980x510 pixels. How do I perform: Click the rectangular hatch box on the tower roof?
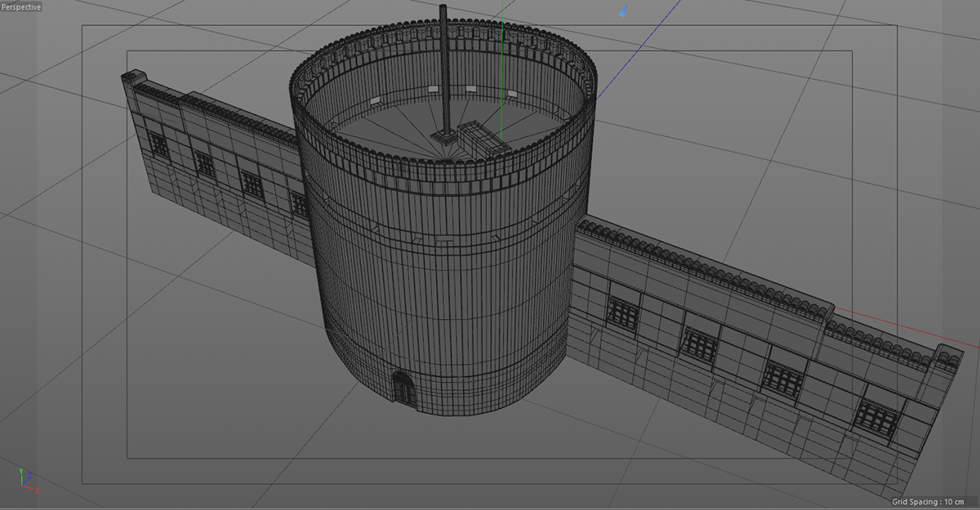483,137
